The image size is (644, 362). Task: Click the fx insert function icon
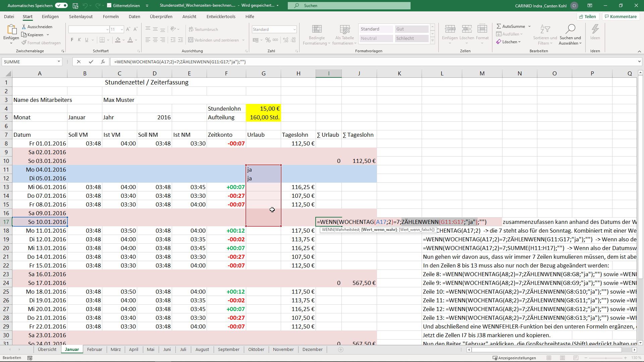click(103, 62)
